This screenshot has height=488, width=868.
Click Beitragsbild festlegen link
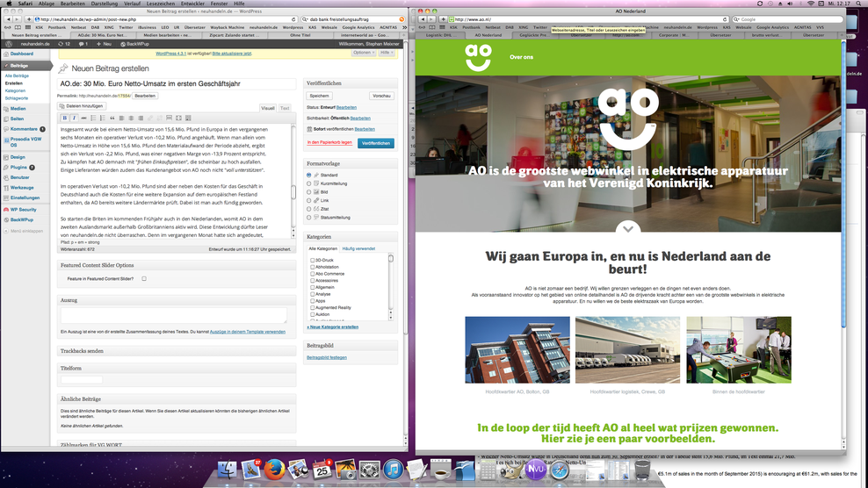pyautogui.click(x=327, y=357)
